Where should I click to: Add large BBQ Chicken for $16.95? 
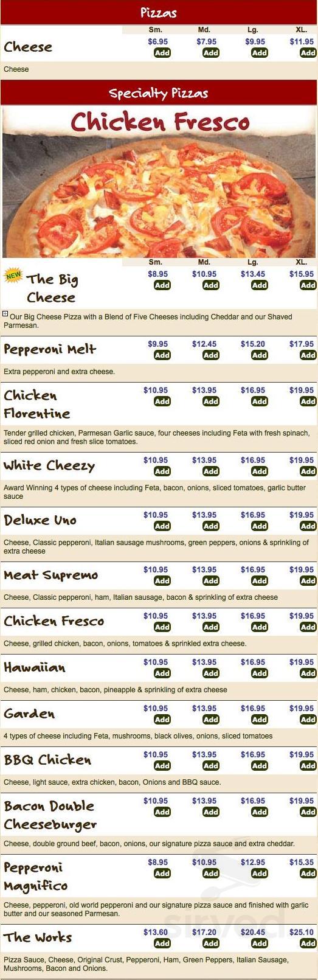[260, 766]
